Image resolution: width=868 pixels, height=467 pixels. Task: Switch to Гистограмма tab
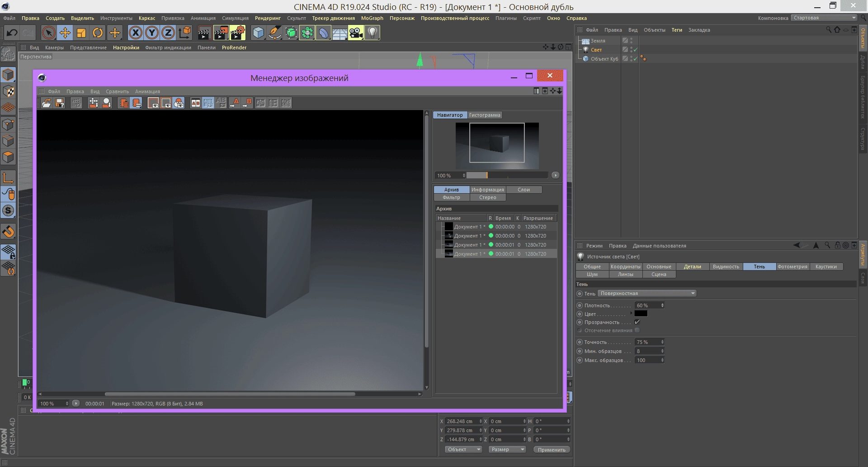(x=485, y=115)
